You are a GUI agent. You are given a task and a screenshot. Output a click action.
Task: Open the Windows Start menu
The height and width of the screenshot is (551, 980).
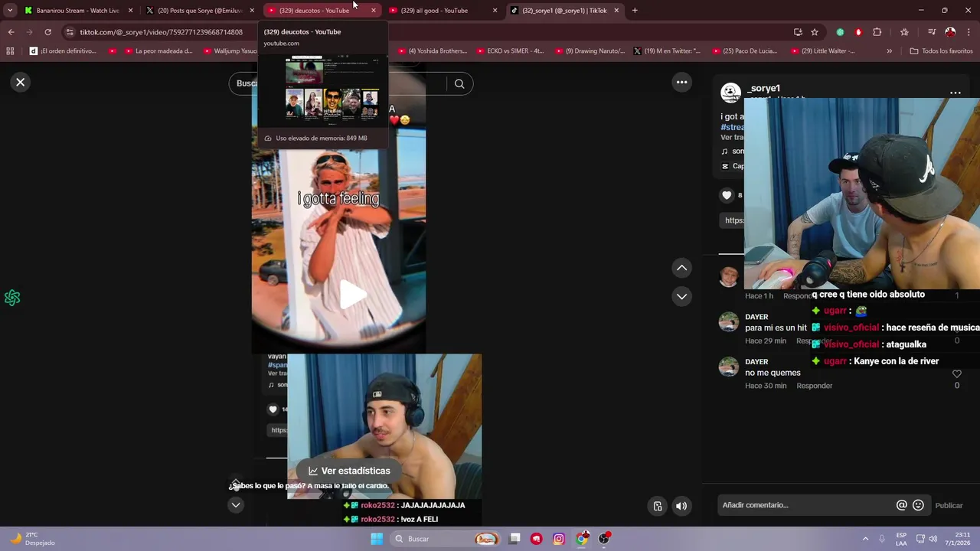376,539
